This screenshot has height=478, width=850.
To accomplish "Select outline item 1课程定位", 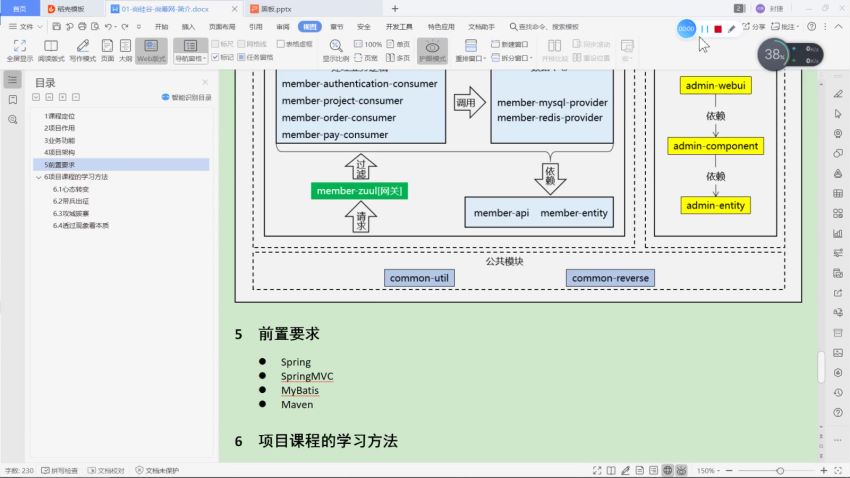I will 60,116.
